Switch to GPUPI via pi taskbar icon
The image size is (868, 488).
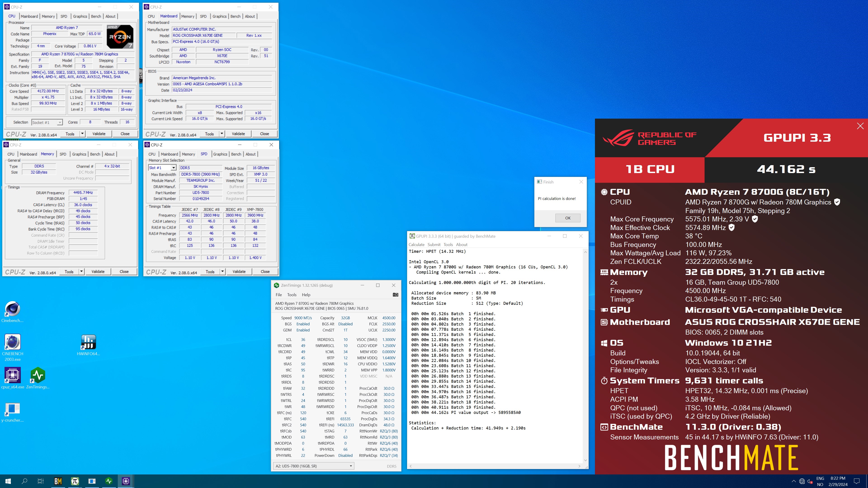[x=75, y=481]
